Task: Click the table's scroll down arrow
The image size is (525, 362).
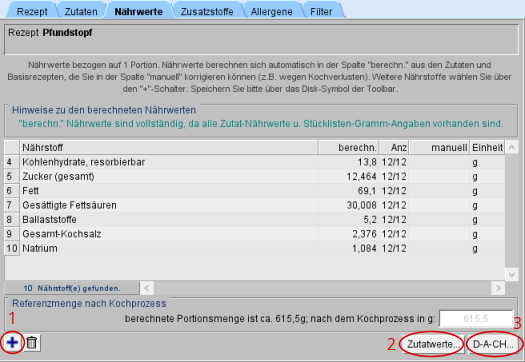Action: coord(512,275)
